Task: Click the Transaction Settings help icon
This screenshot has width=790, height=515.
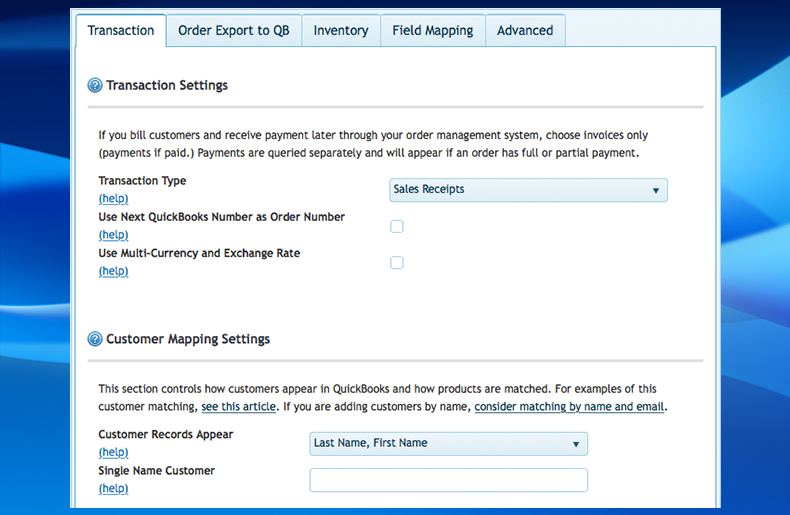Action: [95, 85]
